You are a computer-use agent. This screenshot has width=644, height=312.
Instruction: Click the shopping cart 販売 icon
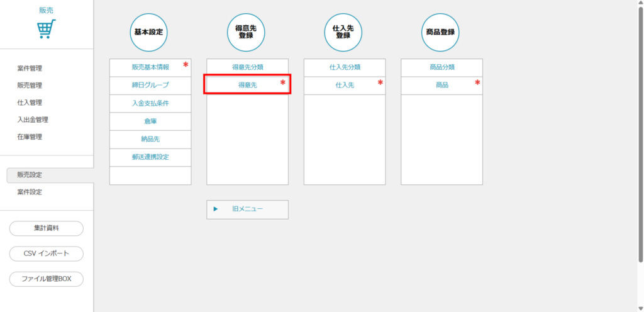(46, 29)
